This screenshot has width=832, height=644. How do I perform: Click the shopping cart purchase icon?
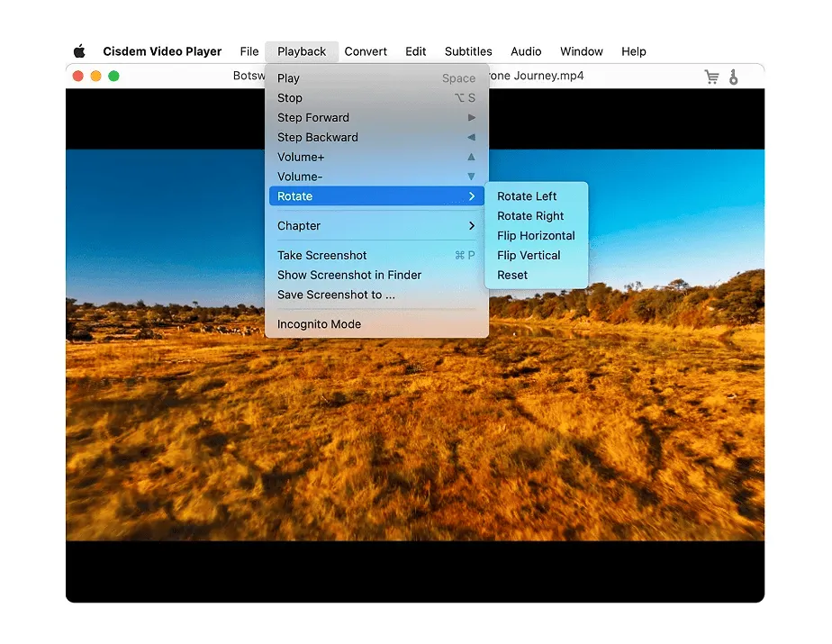coord(711,76)
